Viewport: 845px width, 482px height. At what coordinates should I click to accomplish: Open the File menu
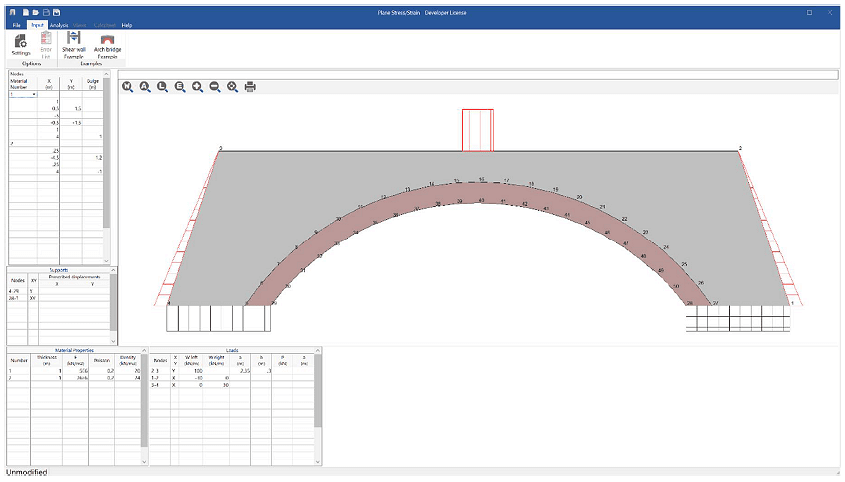[16, 24]
